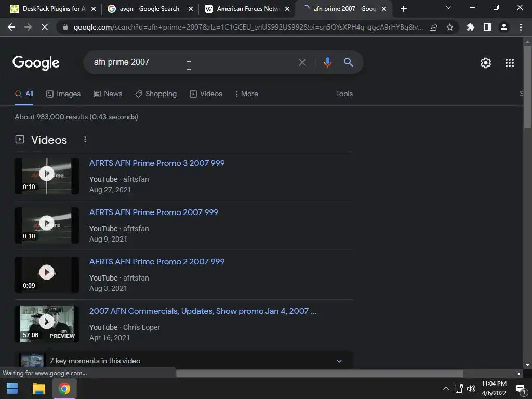Click the horizontal page scrollbar thumb

coord(320,374)
